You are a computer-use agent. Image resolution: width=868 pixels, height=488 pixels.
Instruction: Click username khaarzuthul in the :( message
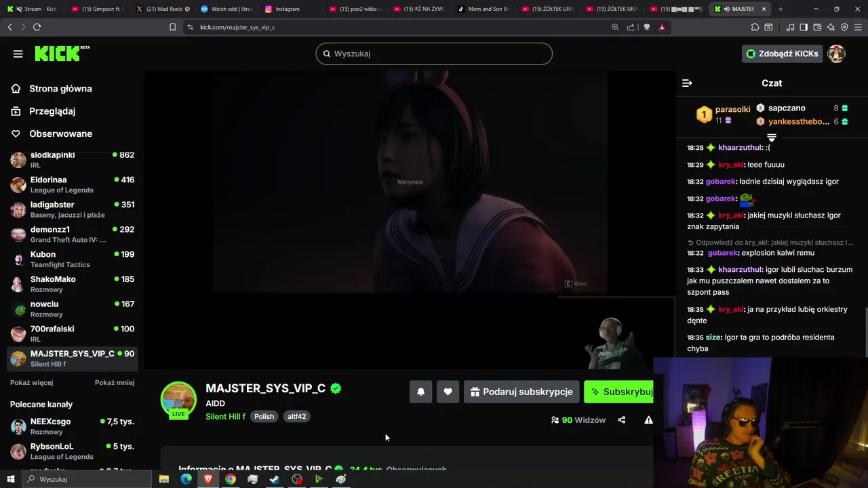coord(741,147)
